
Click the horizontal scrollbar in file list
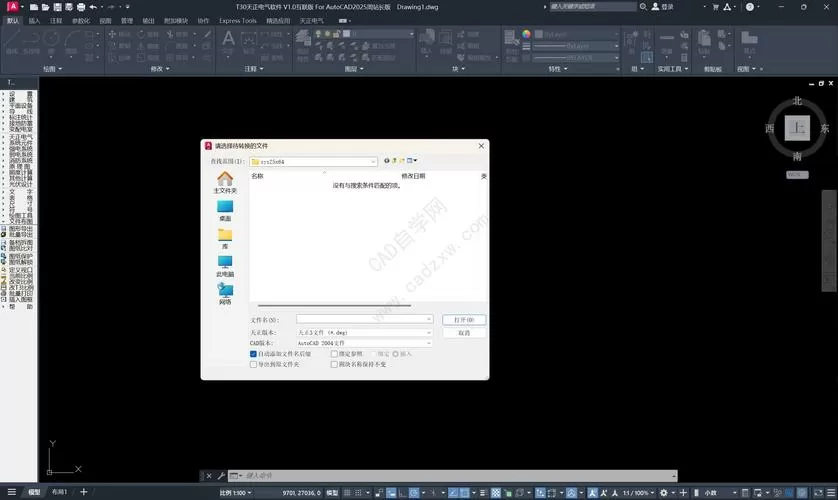[x=335, y=306]
